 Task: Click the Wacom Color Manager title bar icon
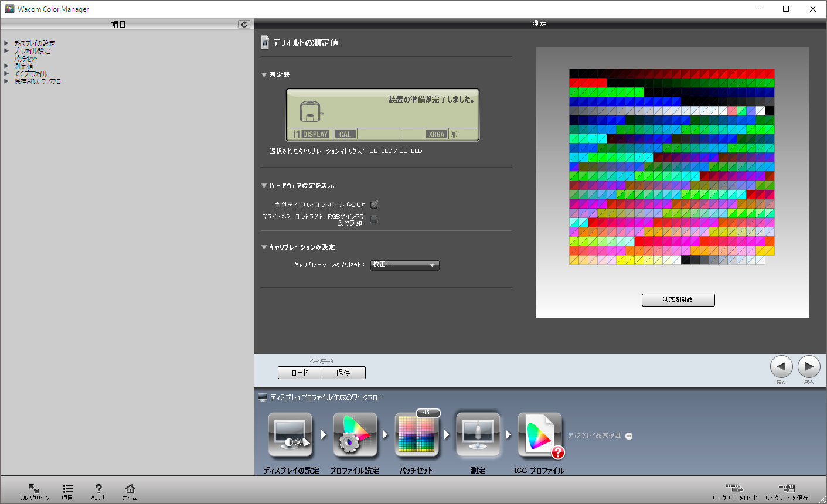pos(9,9)
